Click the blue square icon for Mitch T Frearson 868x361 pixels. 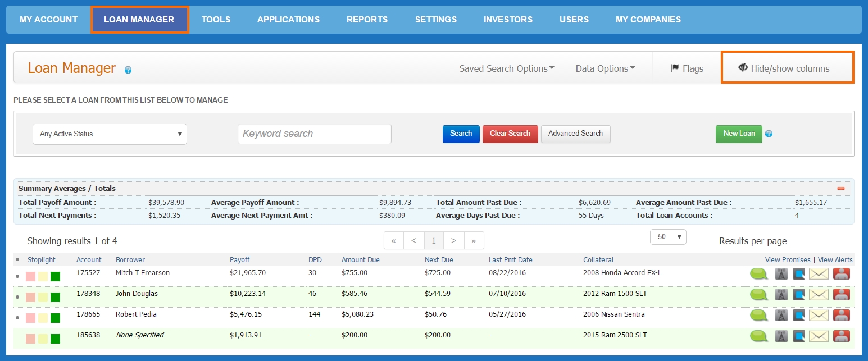798,273
